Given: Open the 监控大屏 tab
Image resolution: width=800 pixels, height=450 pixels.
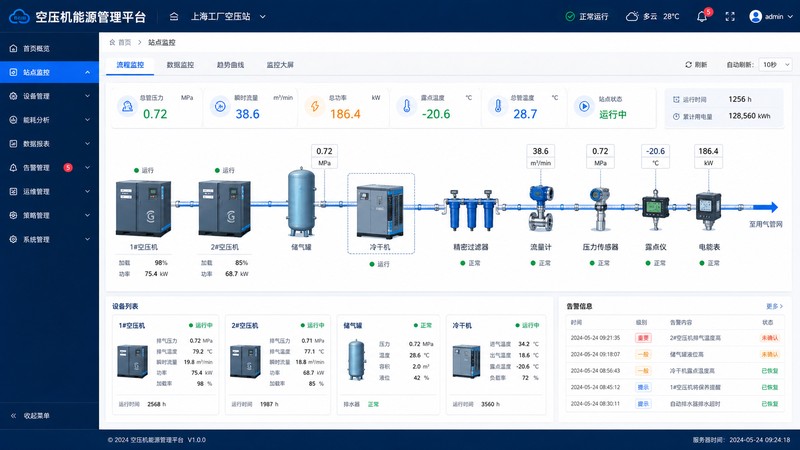Looking at the screenshot, I should coord(280,65).
